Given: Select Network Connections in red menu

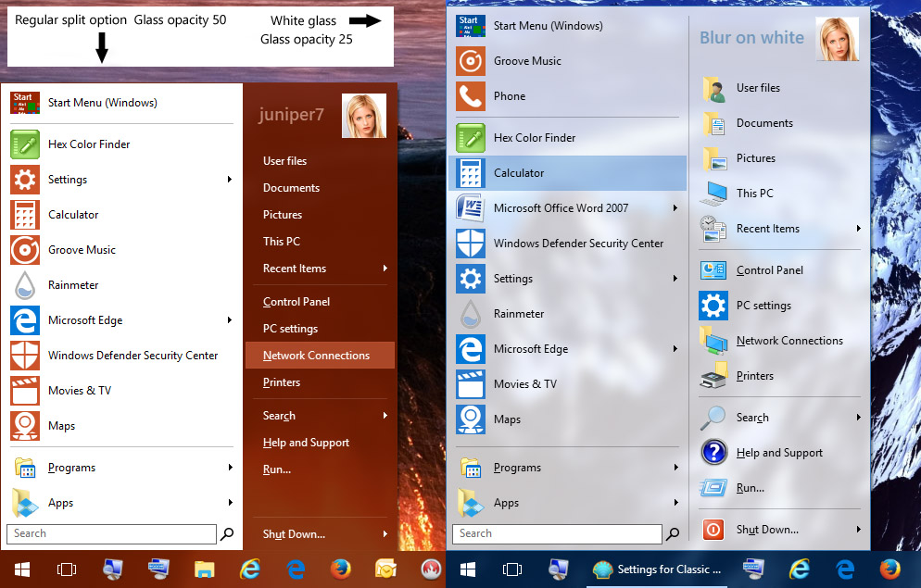Looking at the screenshot, I should pyautogui.click(x=320, y=355).
